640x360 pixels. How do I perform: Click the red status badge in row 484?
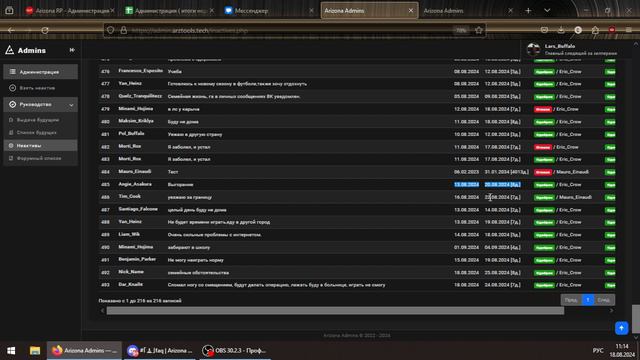tap(543, 172)
